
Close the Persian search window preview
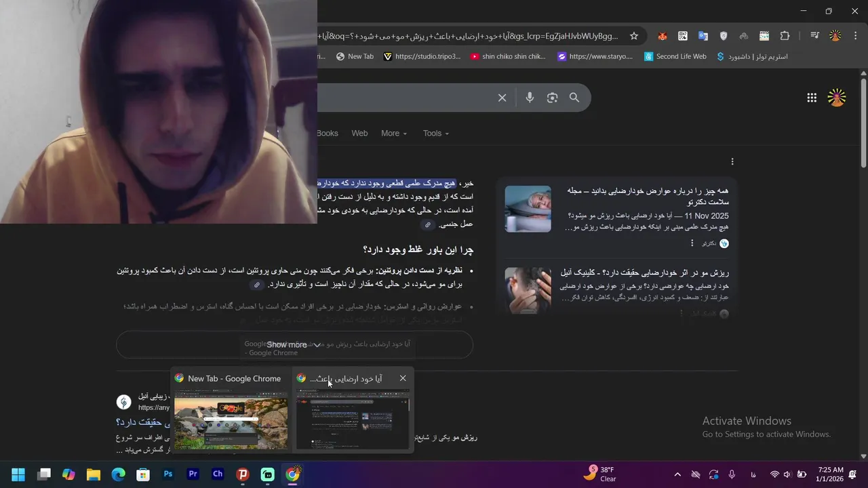(x=403, y=378)
